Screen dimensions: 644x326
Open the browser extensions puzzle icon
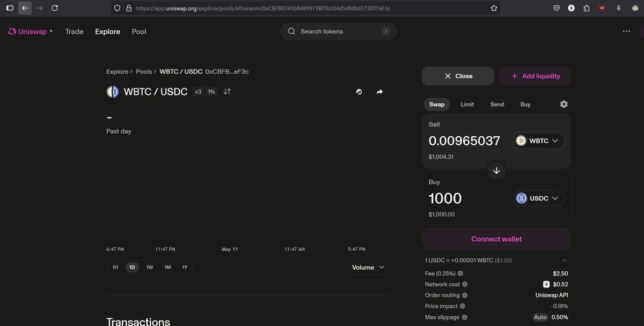point(586,8)
